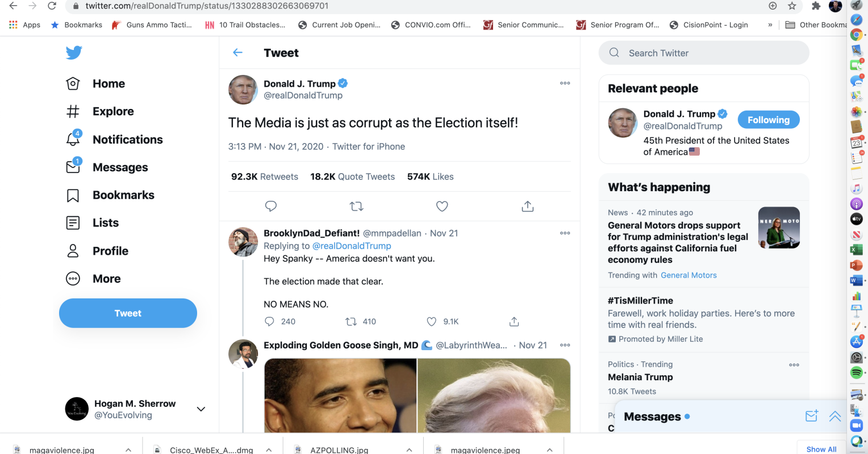Bookmark this page with star icon

[x=792, y=6]
